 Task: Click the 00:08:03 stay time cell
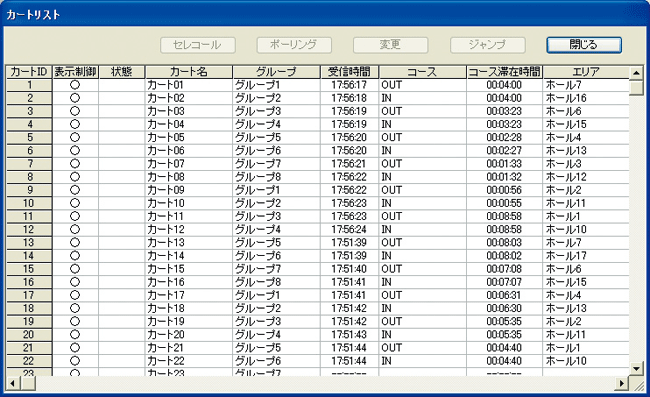click(504, 242)
